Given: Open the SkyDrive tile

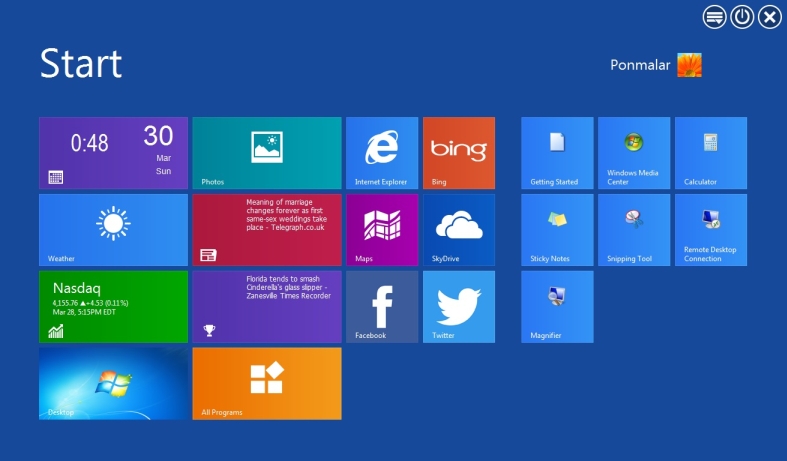Looking at the screenshot, I should pyautogui.click(x=459, y=230).
